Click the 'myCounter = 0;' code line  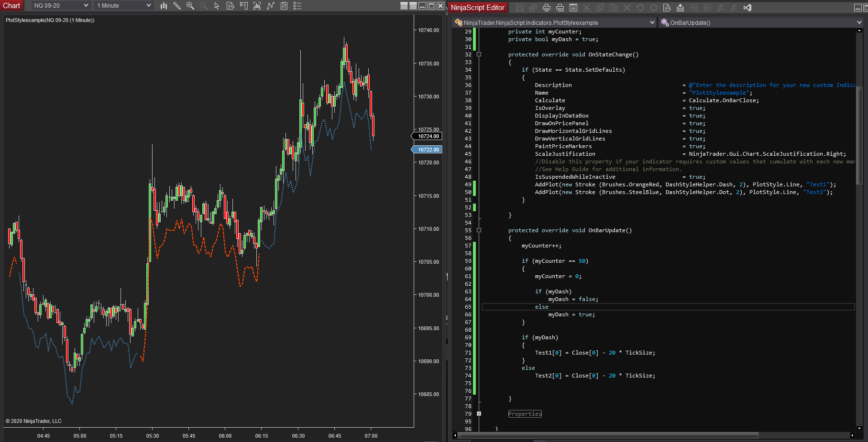tap(558, 276)
